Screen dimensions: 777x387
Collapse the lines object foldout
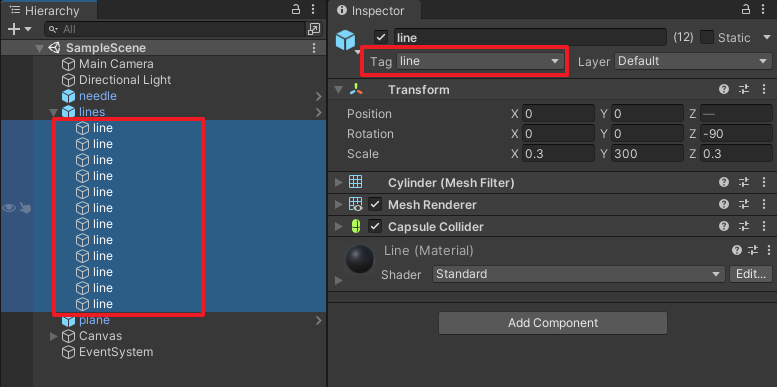point(54,112)
